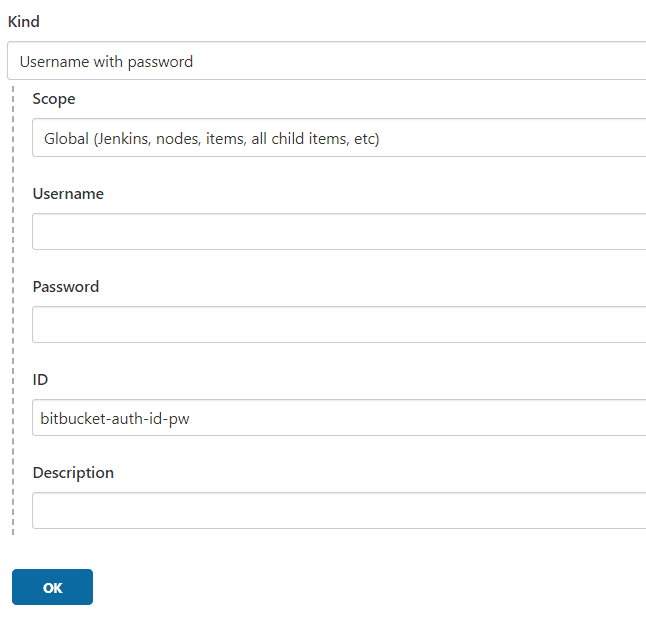Choose the 'Global (Jenkins, nodes, items...)' scope value
646x644 pixels.
point(211,139)
